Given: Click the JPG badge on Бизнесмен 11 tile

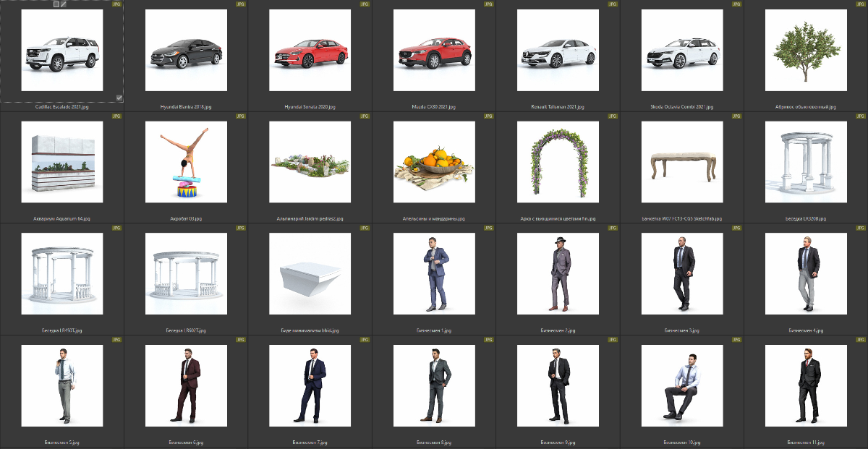Looking at the screenshot, I should [861, 339].
